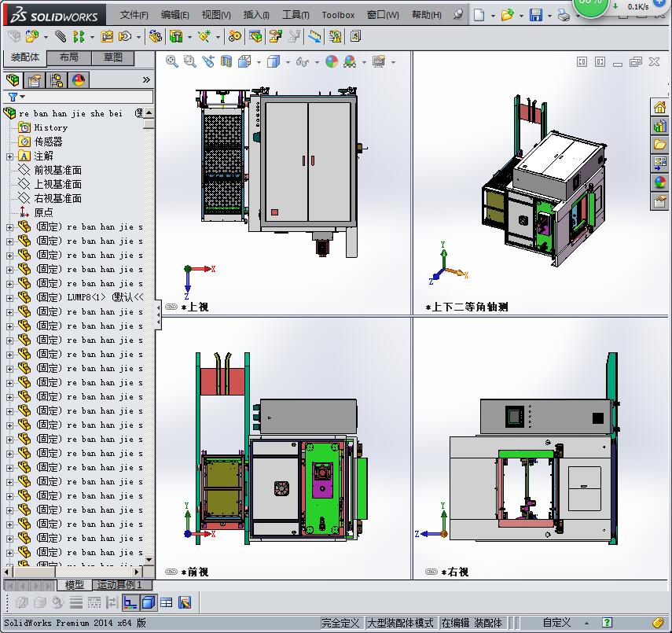Click the Save icon in the standard toolbar
Screen dimensions: 672x633
(536, 16)
